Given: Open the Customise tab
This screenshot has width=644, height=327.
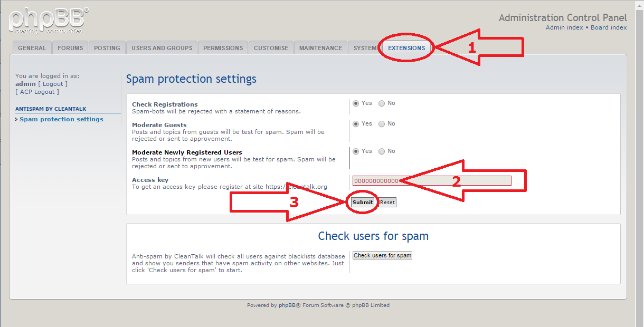Looking at the screenshot, I should pos(271,47).
